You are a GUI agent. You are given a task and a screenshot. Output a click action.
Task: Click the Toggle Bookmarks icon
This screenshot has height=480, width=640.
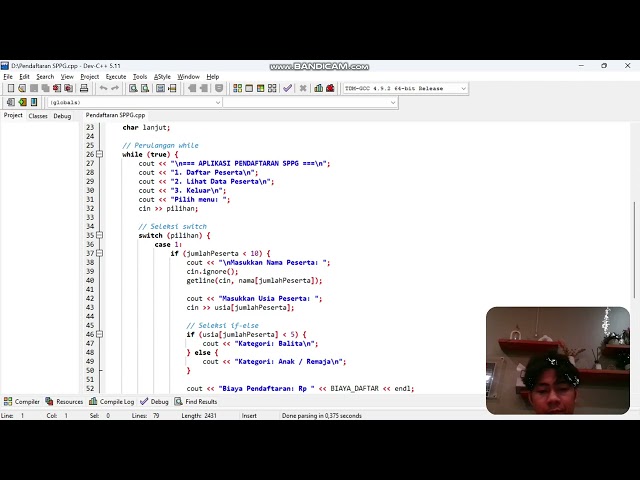point(22,102)
